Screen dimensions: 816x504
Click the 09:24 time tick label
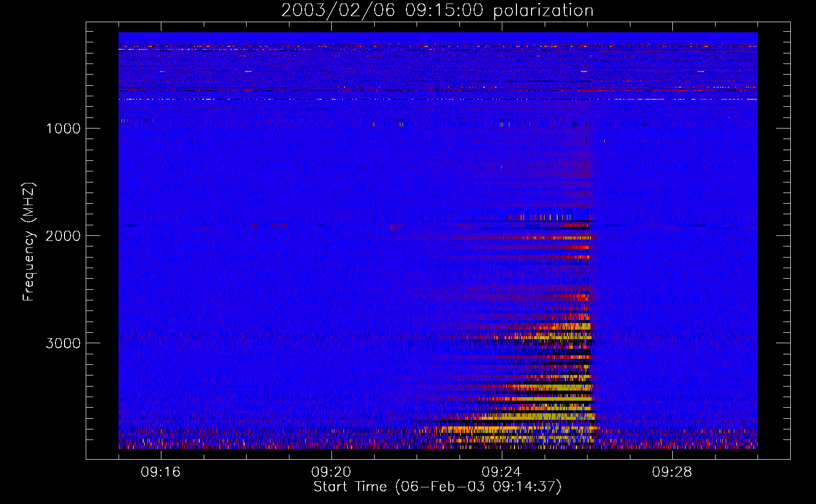pyautogui.click(x=502, y=472)
